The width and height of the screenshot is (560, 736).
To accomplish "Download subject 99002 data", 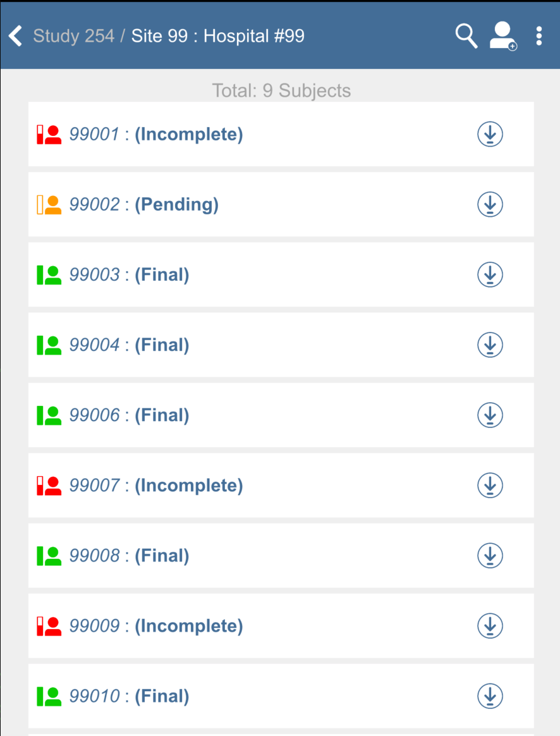I will point(490,204).
